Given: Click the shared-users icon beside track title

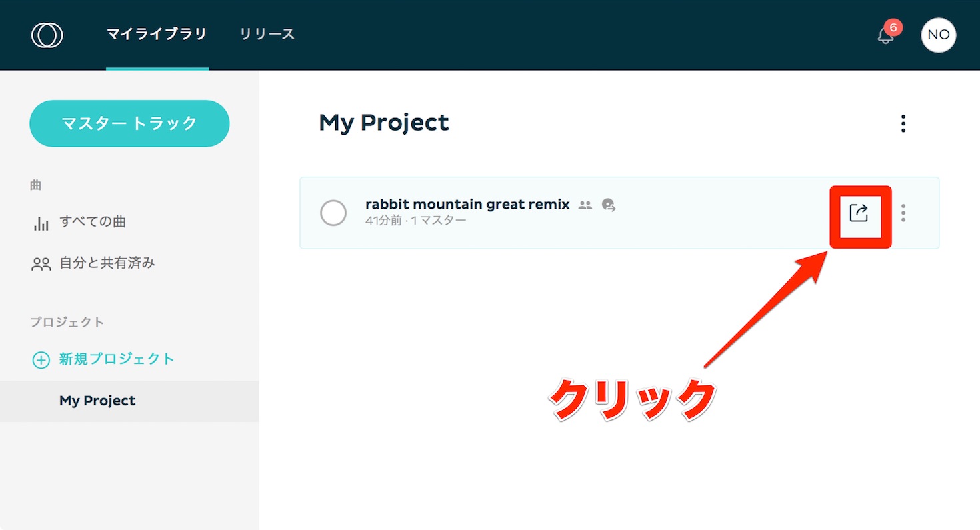Looking at the screenshot, I should pyautogui.click(x=585, y=205).
